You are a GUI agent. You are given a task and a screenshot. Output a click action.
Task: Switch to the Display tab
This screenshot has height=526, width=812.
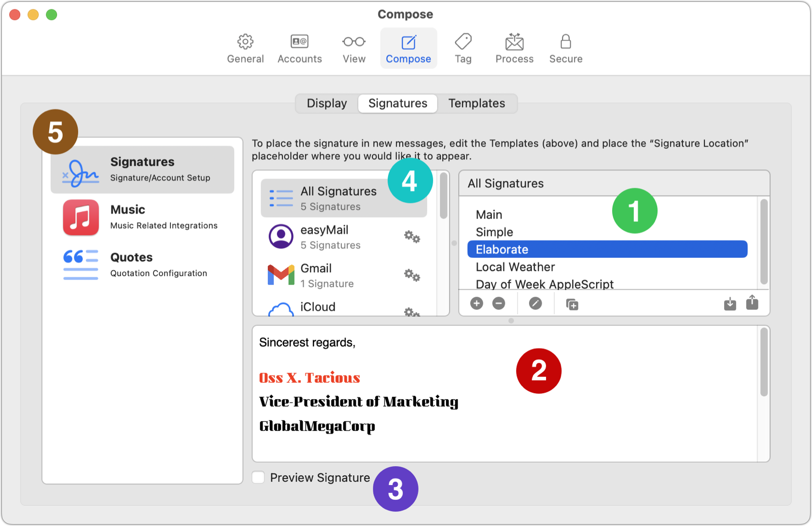[327, 103]
